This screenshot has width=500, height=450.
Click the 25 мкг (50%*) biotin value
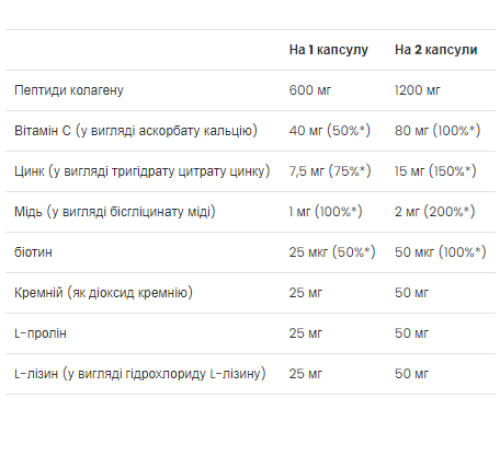coord(332,252)
